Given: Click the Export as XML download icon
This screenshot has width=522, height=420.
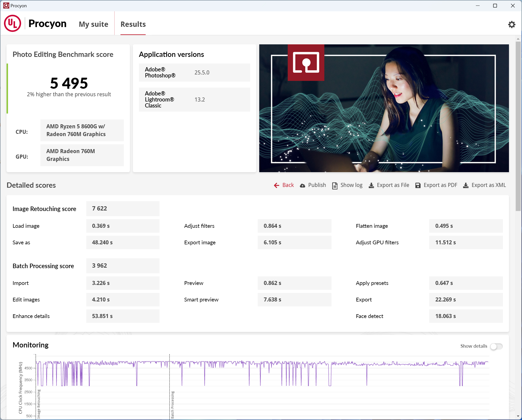Looking at the screenshot, I should click(466, 185).
